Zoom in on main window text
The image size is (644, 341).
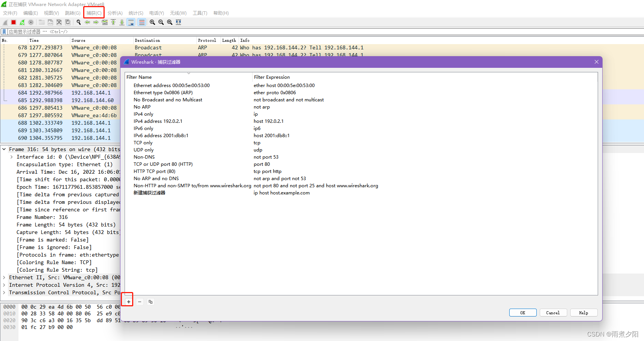[x=152, y=22]
